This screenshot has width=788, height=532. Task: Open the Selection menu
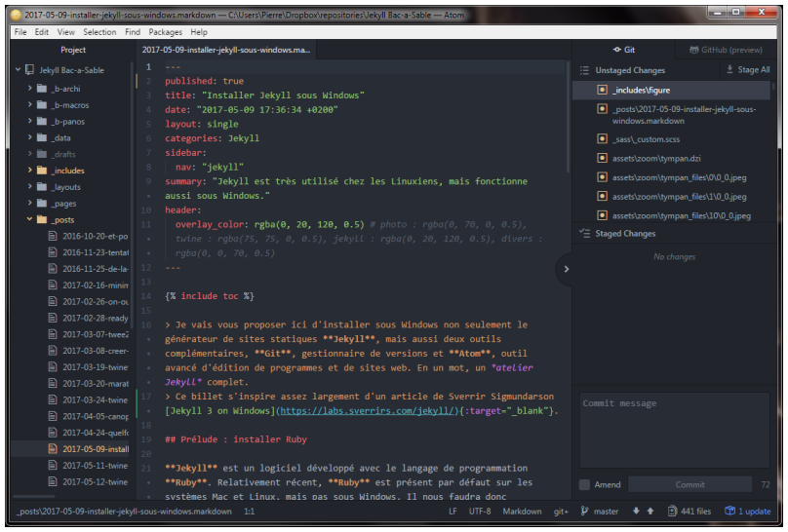coord(99,31)
